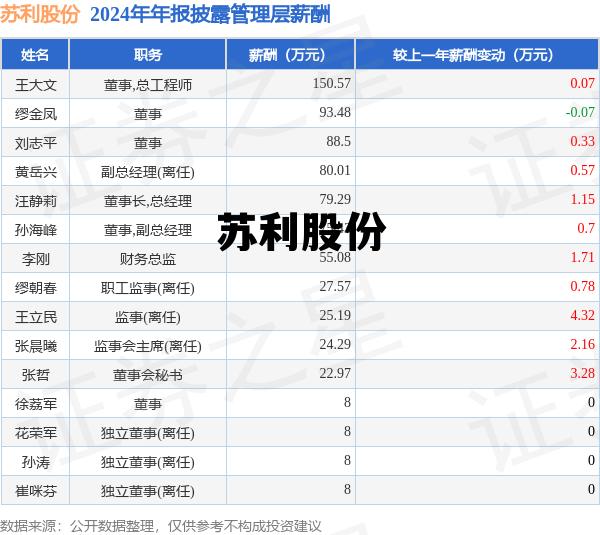Click the name 王立民

[36, 317]
